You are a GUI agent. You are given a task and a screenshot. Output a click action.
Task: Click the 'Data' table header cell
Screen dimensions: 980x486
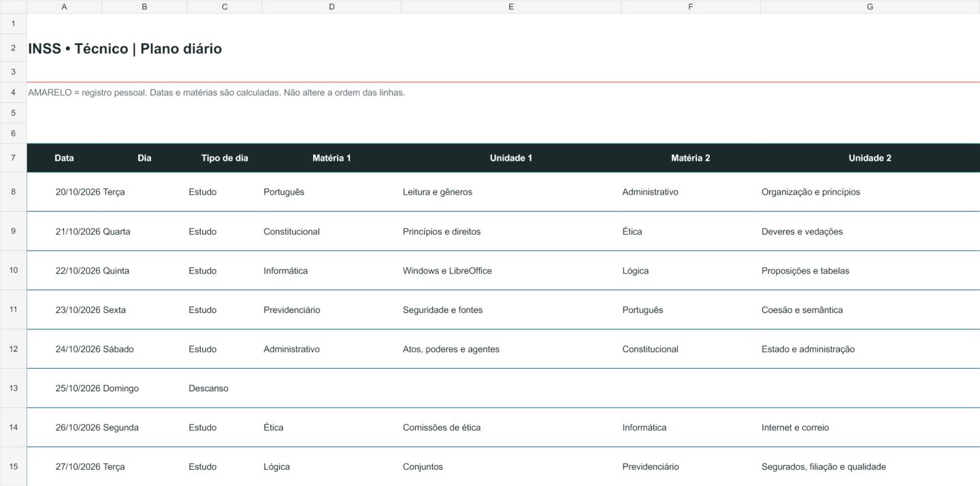pos(64,158)
